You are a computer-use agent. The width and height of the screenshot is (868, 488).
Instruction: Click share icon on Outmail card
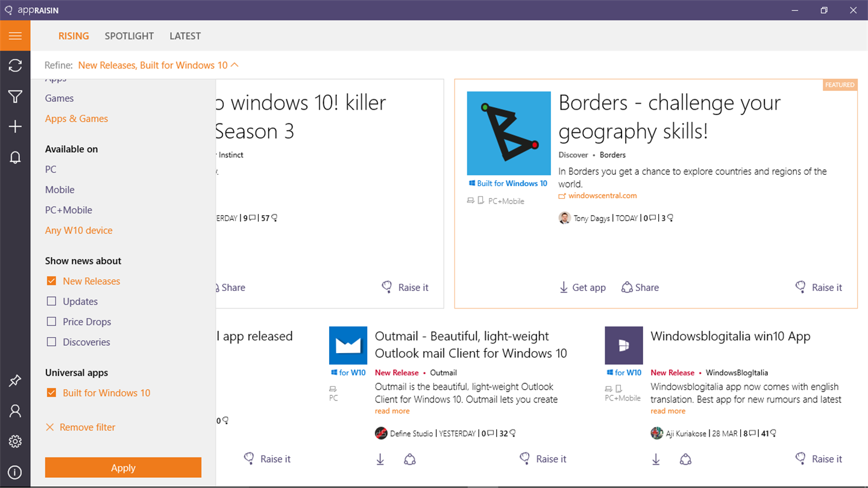[410, 460]
